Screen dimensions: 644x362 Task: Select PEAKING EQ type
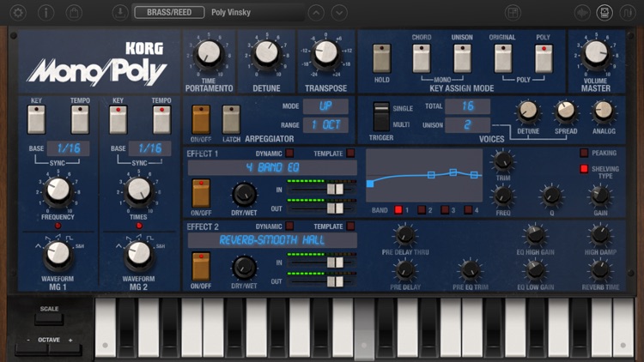pos(584,153)
